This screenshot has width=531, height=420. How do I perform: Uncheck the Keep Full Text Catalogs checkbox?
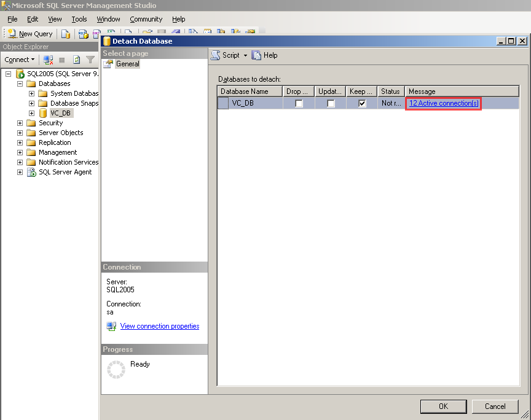click(362, 103)
